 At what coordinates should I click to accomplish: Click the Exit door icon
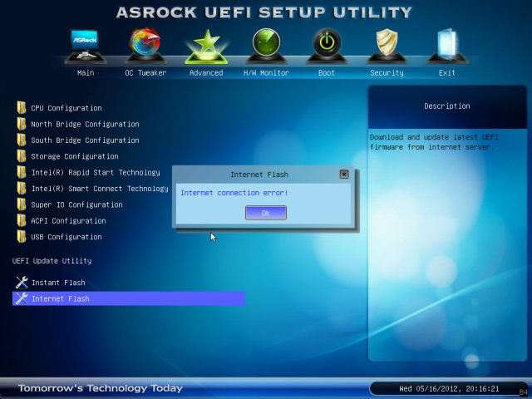(x=447, y=47)
